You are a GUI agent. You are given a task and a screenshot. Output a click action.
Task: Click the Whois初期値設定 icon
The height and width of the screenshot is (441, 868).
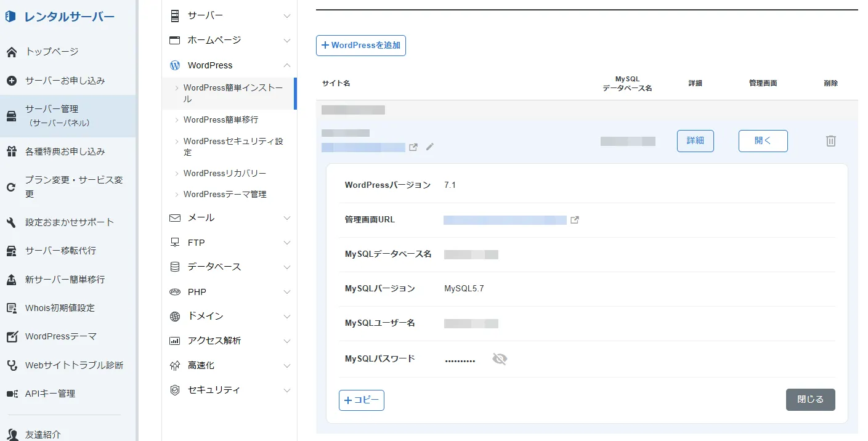pos(11,308)
